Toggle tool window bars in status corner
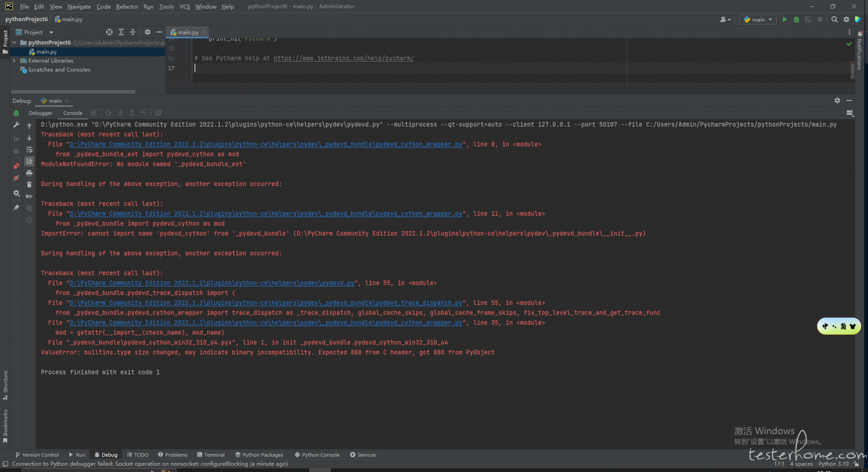This screenshot has height=472, width=868. (x=5, y=464)
